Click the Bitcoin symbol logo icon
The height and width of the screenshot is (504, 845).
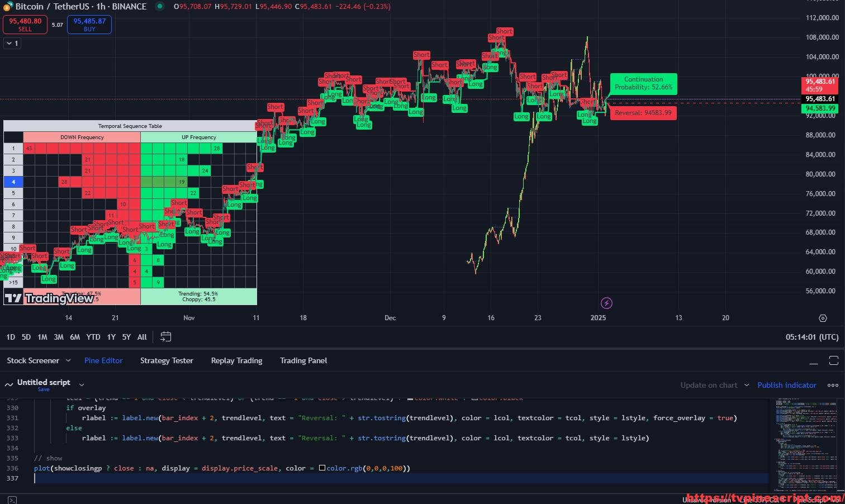(8, 7)
